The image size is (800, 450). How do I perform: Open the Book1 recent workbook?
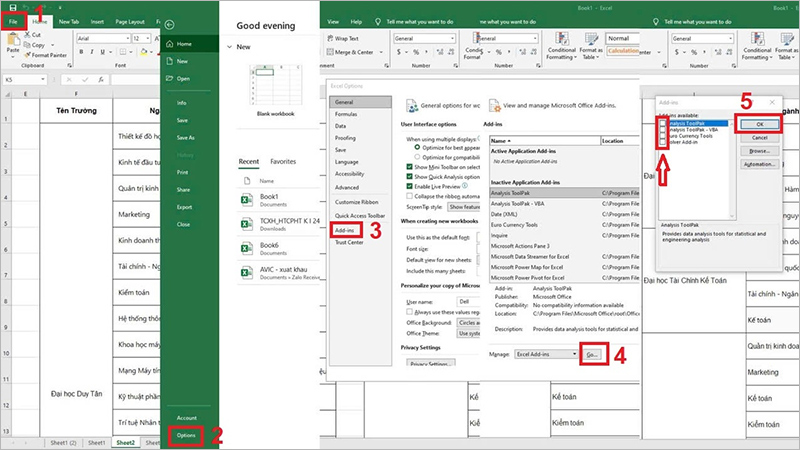tap(279, 200)
